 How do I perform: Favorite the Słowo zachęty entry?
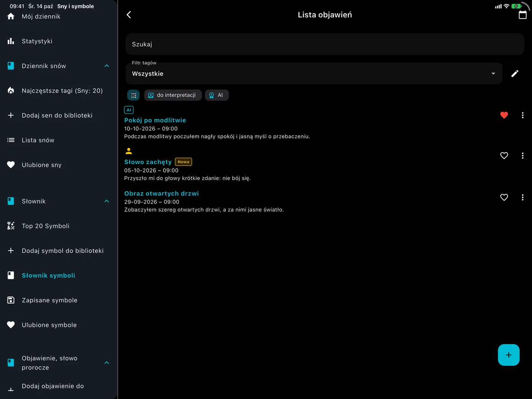click(x=504, y=155)
